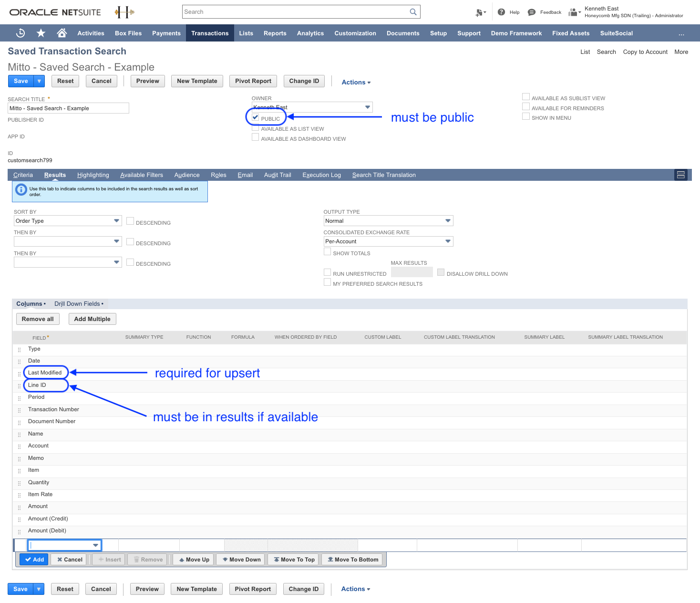Open the role switcher user icon
The image size is (700, 603).
point(575,12)
